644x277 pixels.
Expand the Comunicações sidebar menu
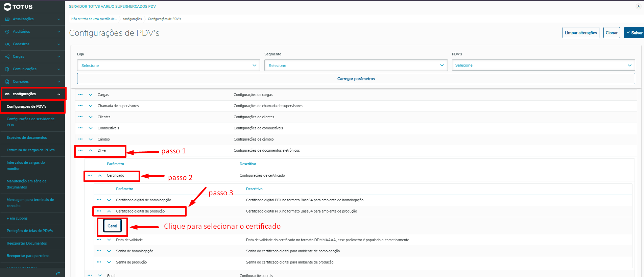[x=59, y=69]
